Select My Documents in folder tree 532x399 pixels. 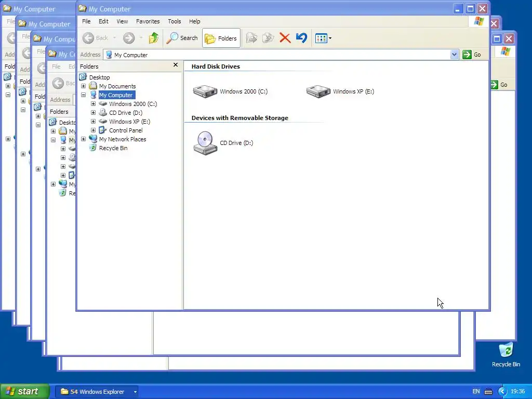(x=117, y=86)
